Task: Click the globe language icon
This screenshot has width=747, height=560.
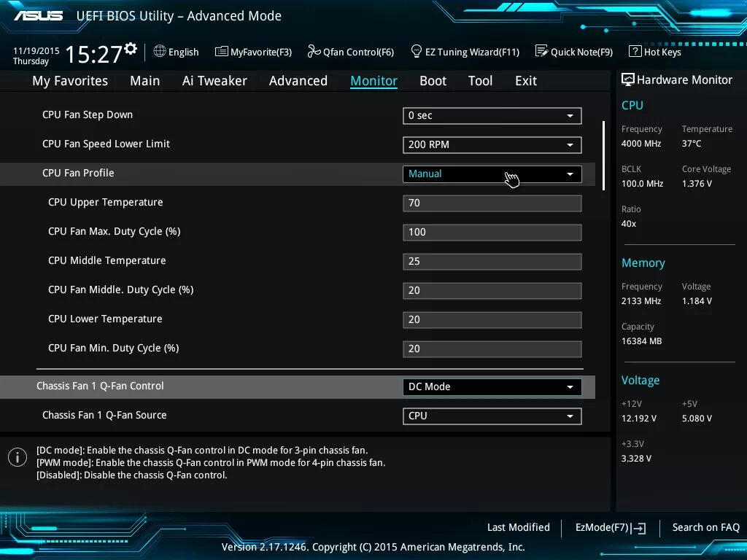Action: pos(160,51)
